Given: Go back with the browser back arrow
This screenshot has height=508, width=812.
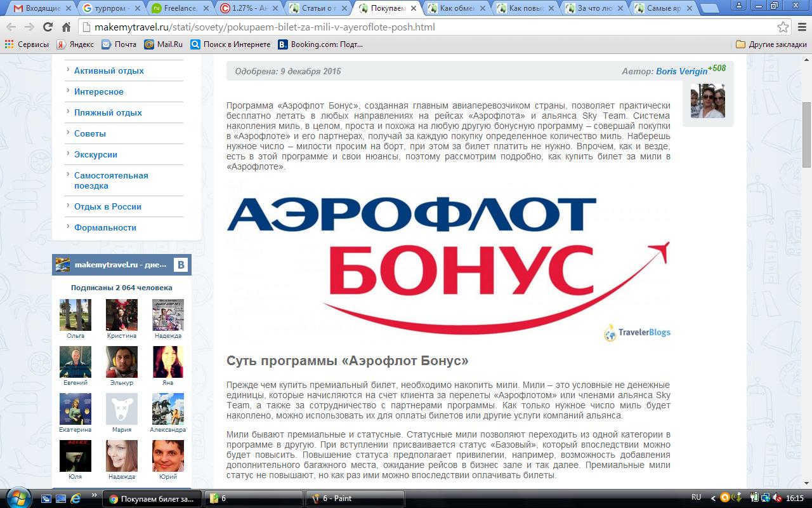Looking at the screenshot, I should pos(11,27).
